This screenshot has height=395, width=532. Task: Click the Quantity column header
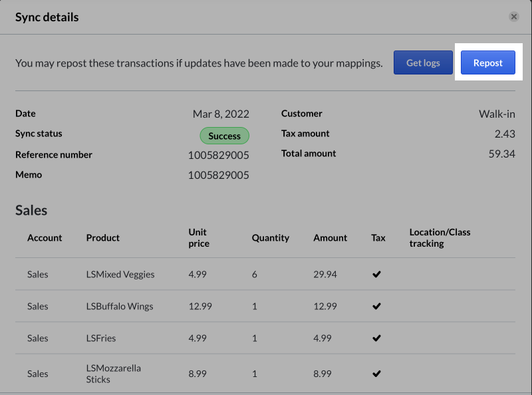[x=270, y=237]
